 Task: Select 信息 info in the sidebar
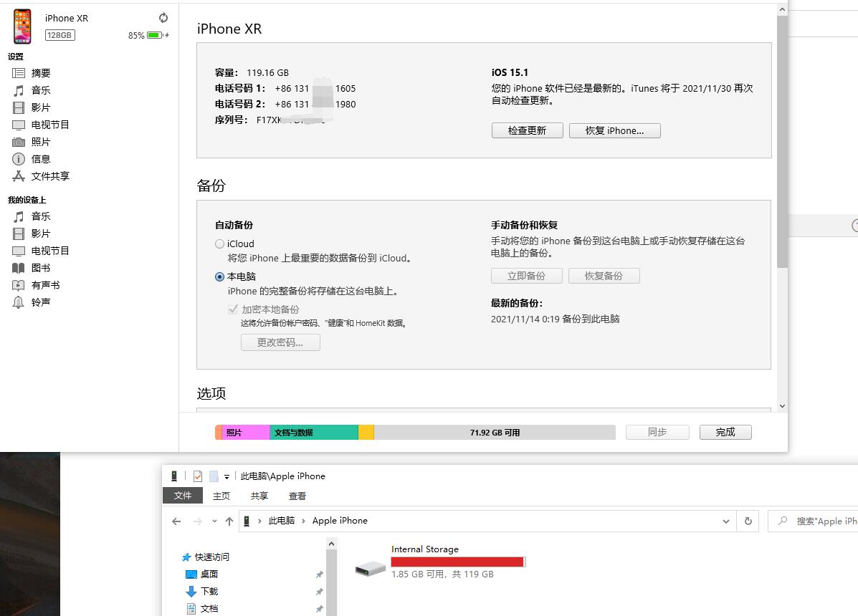(x=41, y=159)
